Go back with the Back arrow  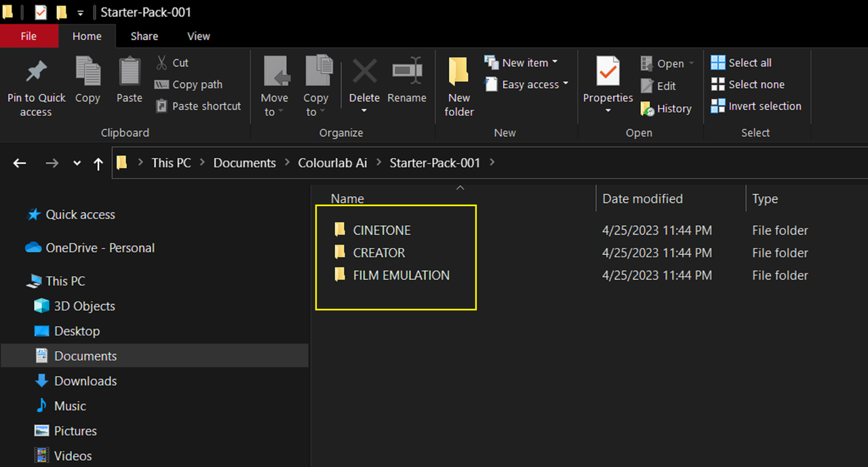point(20,163)
